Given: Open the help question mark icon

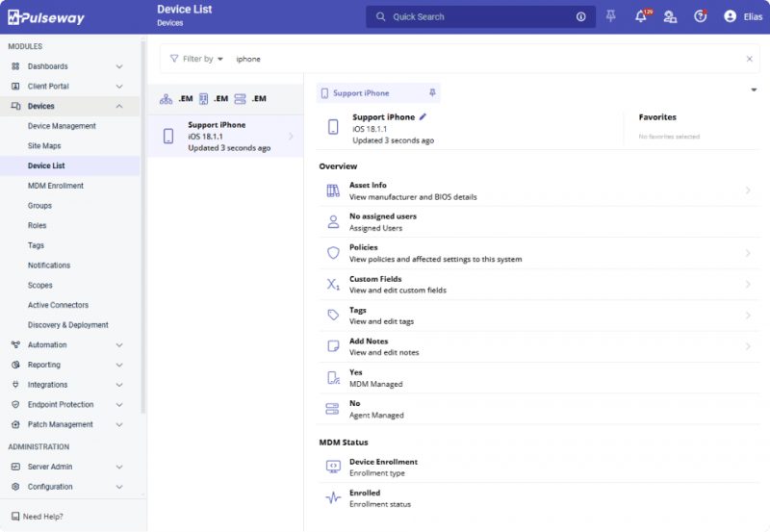Looking at the screenshot, I should (701, 16).
